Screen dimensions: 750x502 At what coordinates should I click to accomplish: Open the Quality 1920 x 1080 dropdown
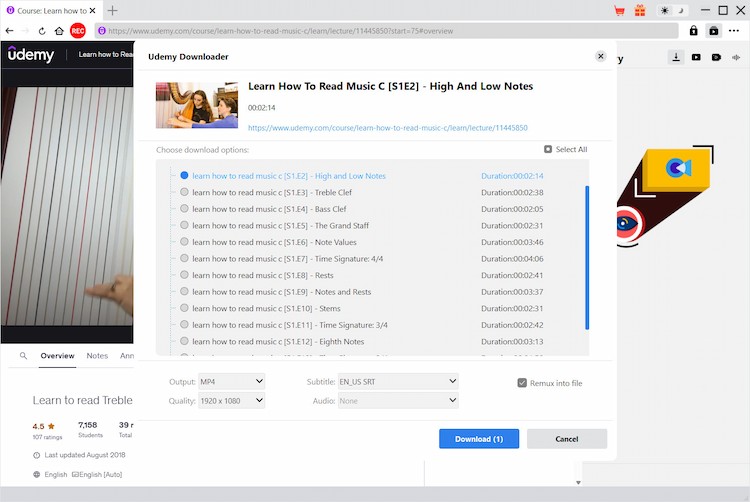(x=232, y=401)
